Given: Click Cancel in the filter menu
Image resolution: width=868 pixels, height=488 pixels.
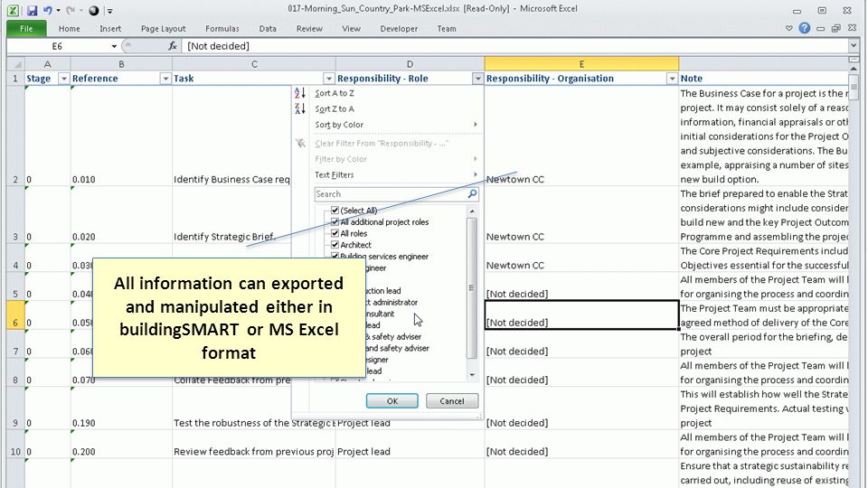Looking at the screenshot, I should point(452,401).
